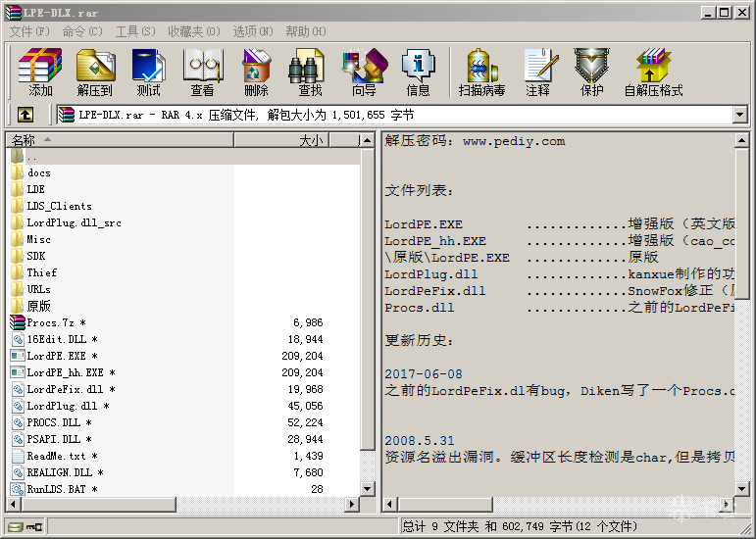756x539 pixels.
Task: Select the 原版 folder icon
Action: [x=18, y=306]
